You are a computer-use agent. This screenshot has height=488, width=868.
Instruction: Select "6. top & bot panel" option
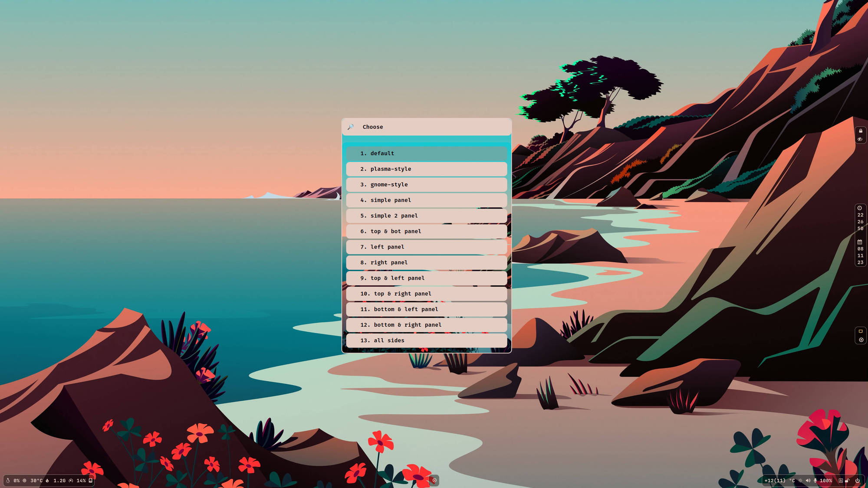point(426,232)
